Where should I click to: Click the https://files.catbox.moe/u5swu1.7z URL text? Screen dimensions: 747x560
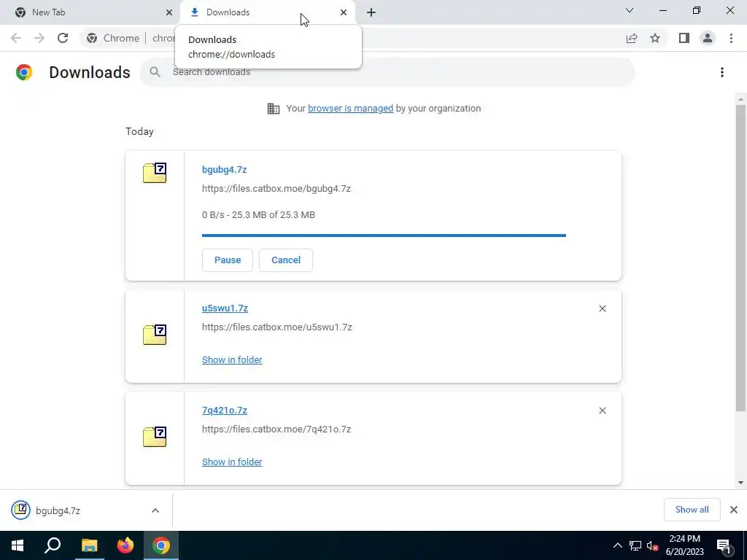click(276, 327)
